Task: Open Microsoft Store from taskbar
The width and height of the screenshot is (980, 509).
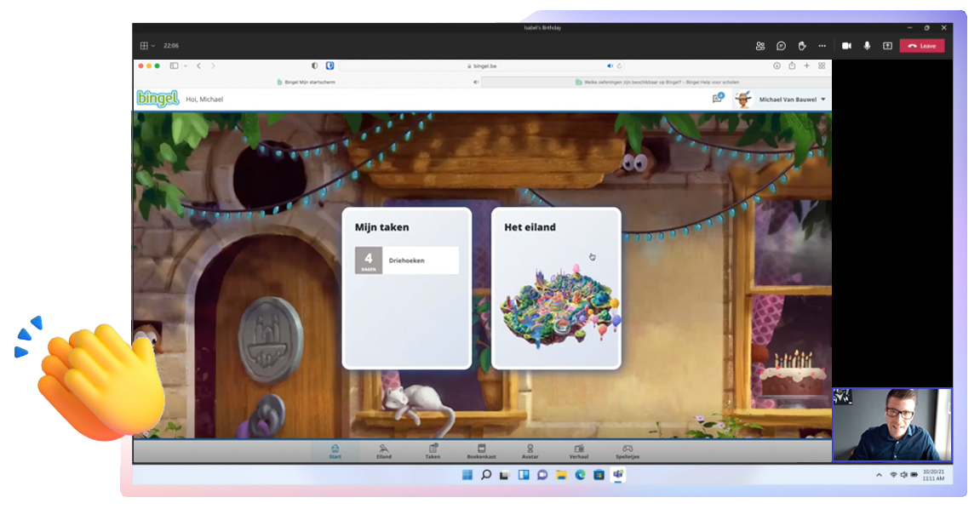Action: click(599, 475)
